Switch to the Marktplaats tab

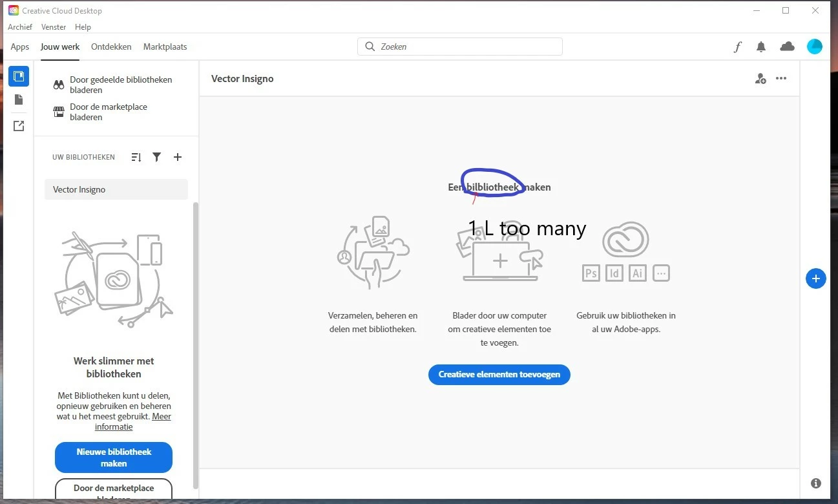tap(165, 47)
